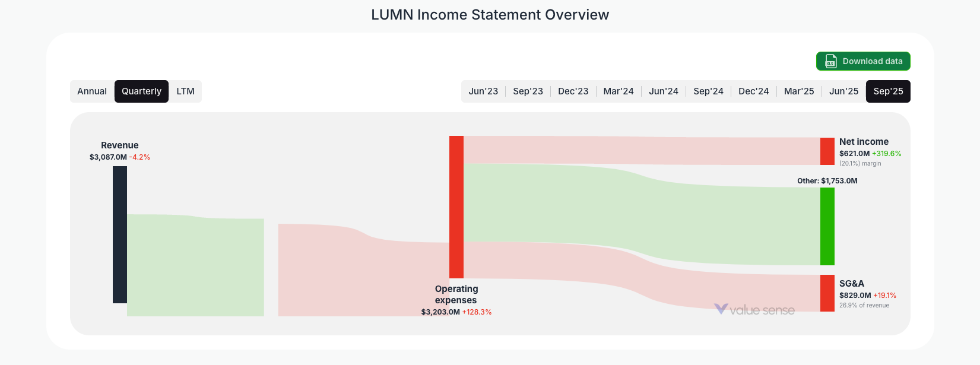Click the dark Revenue bar
The width and height of the screenshot is (980, 365).
pyautogui.click(x=120, y=234)
